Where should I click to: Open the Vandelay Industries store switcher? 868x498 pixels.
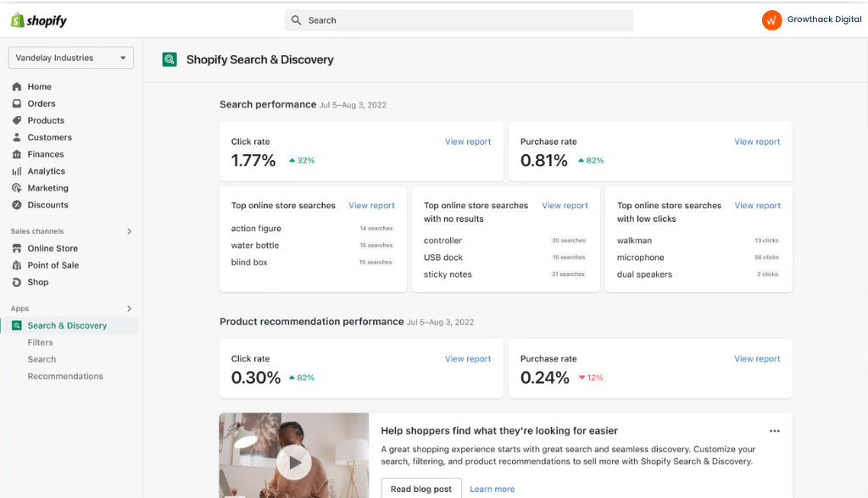click(71, 58)
